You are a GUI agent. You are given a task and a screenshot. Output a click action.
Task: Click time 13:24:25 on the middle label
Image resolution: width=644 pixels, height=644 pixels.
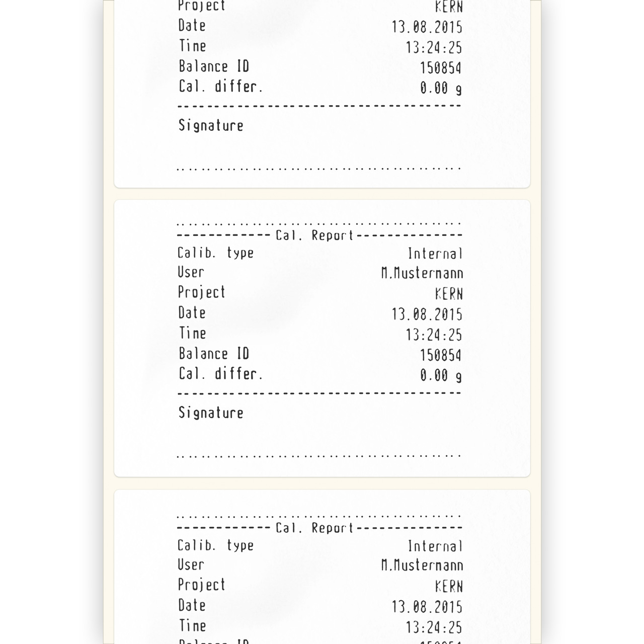tap(434, 335)
